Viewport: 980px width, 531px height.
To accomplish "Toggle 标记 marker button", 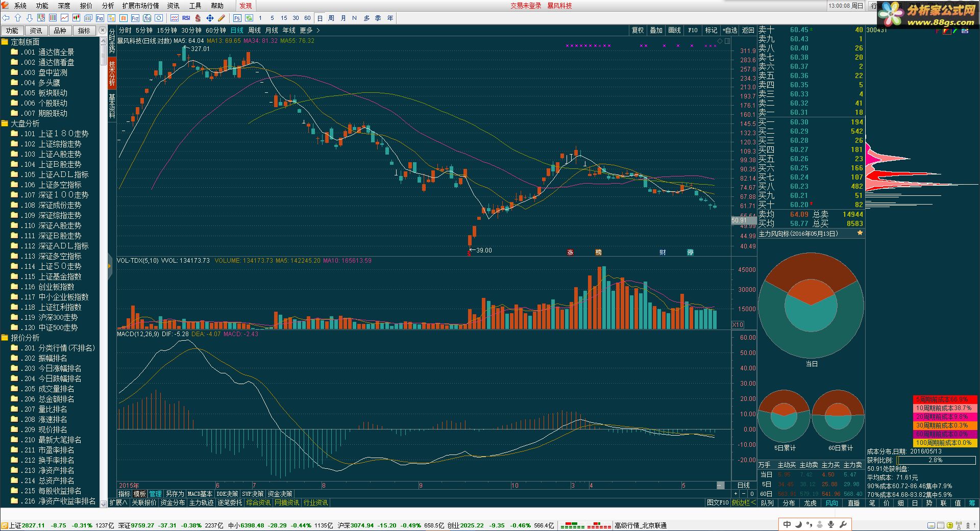I will pyautogui.click(x=711, y=31).
